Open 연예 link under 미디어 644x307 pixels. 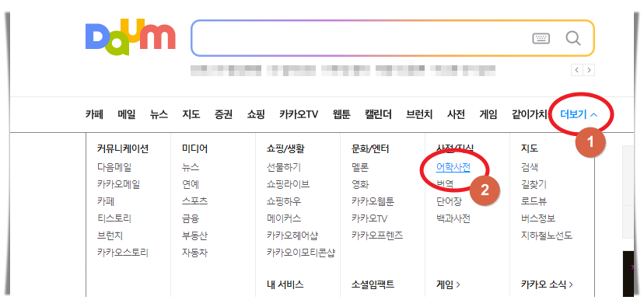tap(191, 184)
